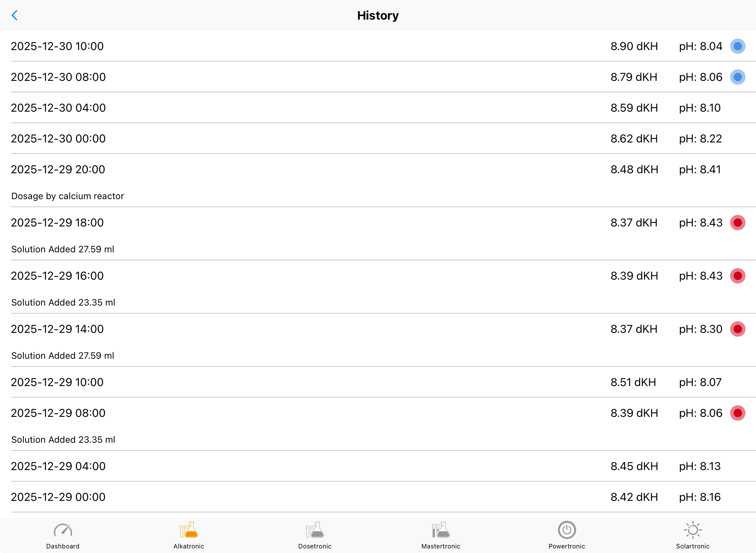756x553 pixels.
Task: Select the 2025-12-29 20:00 history row
Action: 58,169
